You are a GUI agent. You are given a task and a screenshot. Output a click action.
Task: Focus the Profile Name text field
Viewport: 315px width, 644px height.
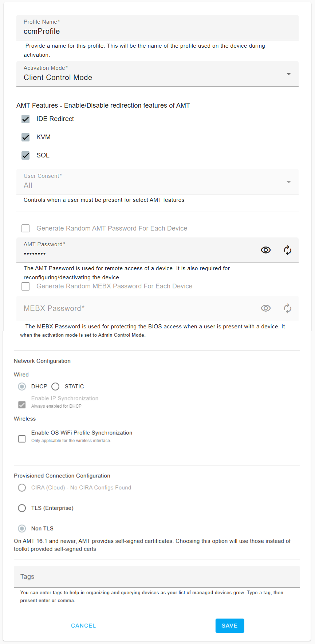[157, 31]
